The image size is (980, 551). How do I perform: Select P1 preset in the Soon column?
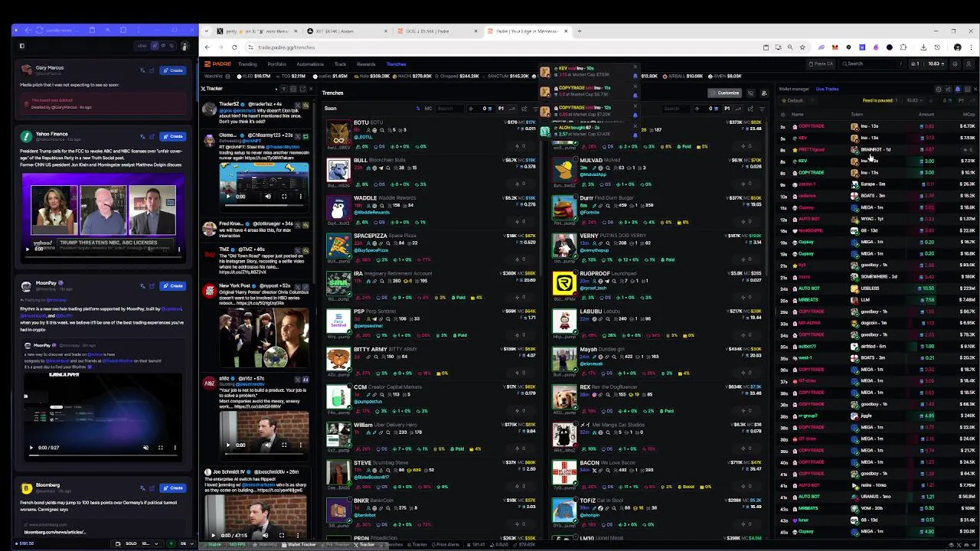[x=501, y=109]
